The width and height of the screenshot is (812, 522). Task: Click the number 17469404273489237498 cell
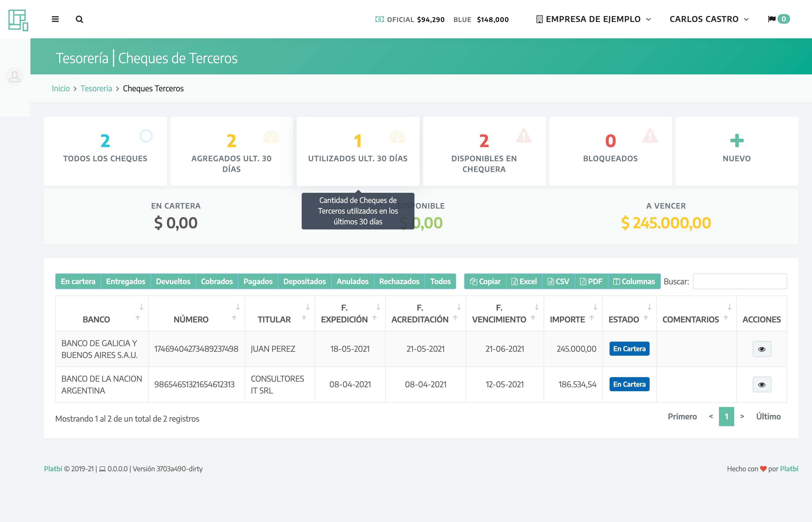coord(196,349)
